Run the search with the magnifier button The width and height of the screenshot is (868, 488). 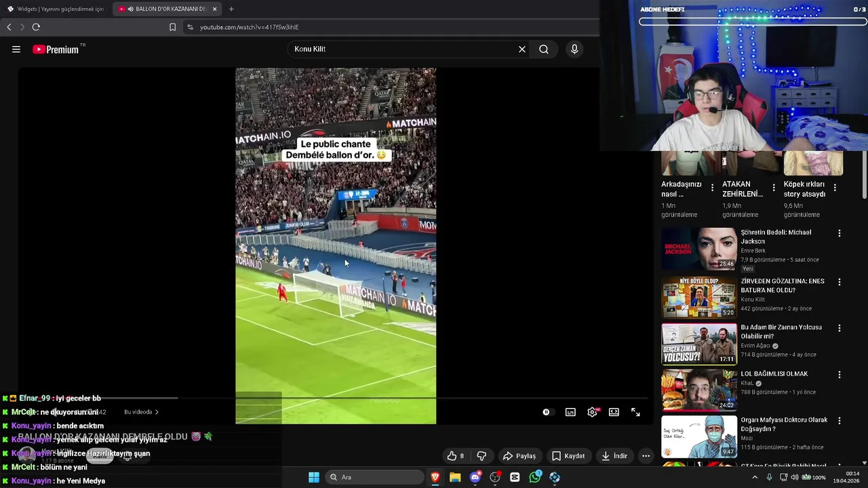point(544,49)
